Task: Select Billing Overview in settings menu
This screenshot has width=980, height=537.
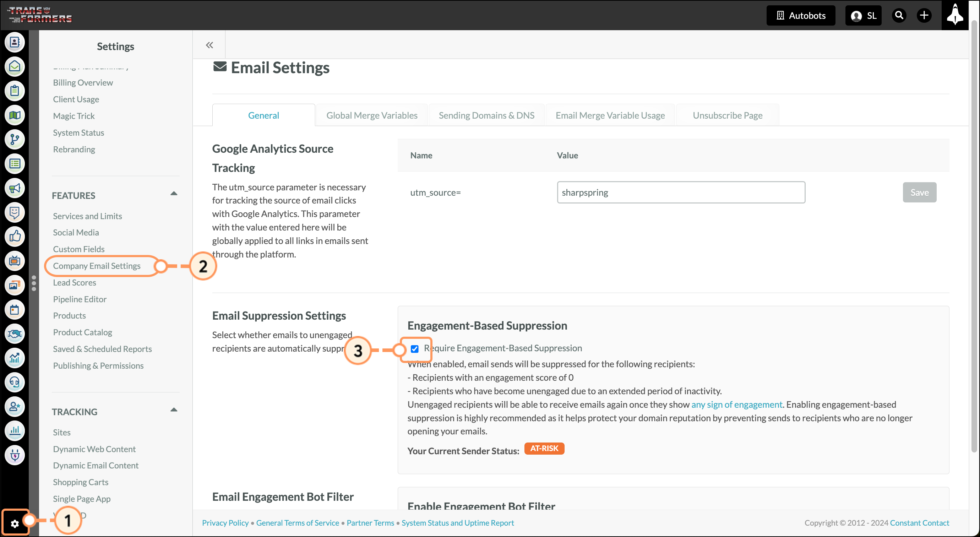Action: click(83, 83)
